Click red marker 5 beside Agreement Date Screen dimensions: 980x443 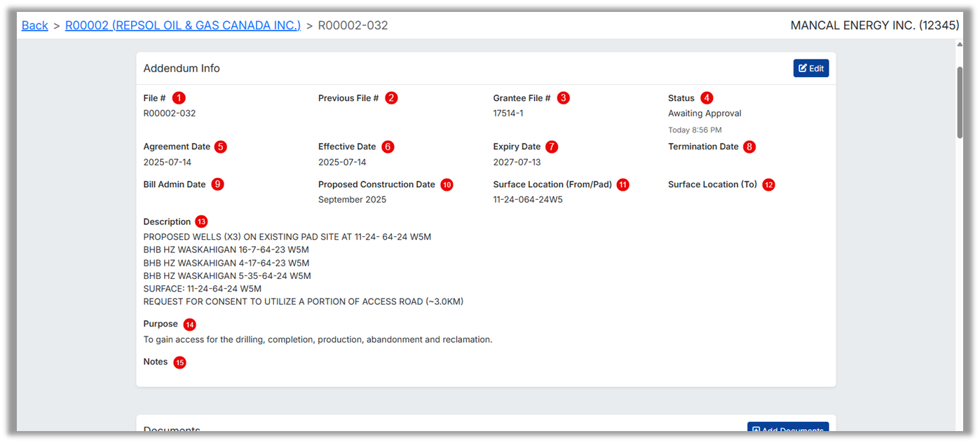[x=221, y=147]
